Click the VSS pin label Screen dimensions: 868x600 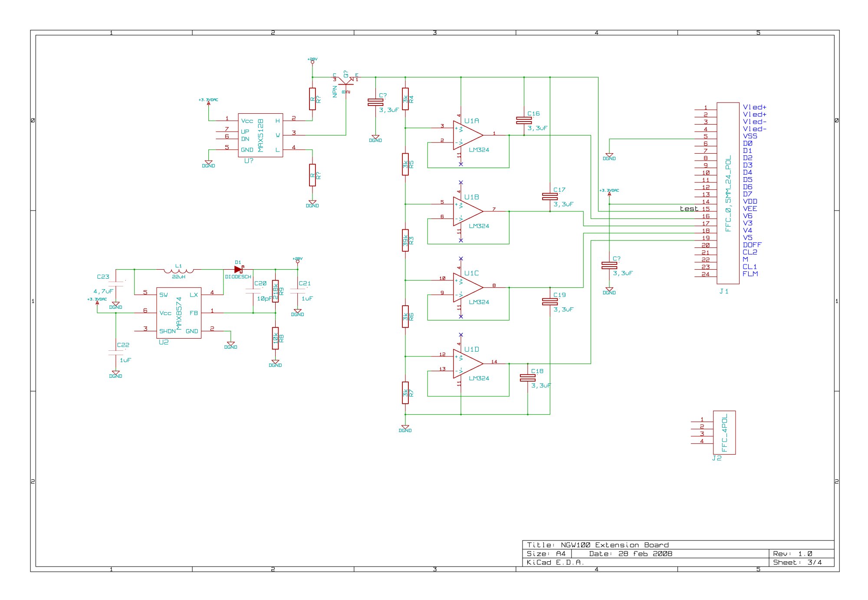pos(750,136)
